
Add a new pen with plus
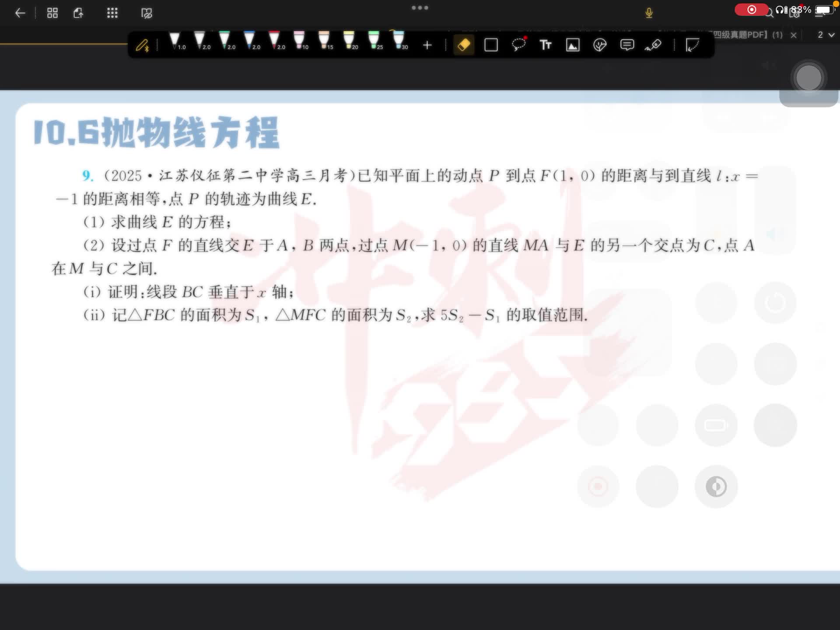pyautogui.click(x=427, y=45)
